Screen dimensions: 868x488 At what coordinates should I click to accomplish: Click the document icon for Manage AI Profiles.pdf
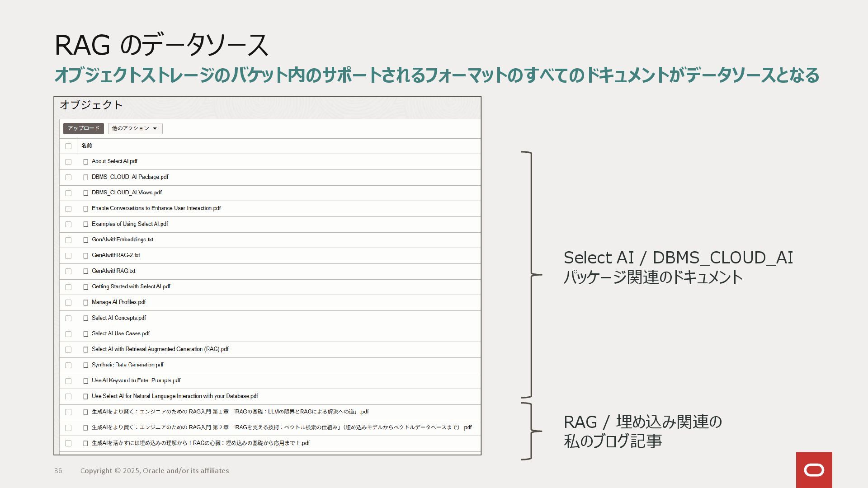point(85,303)
